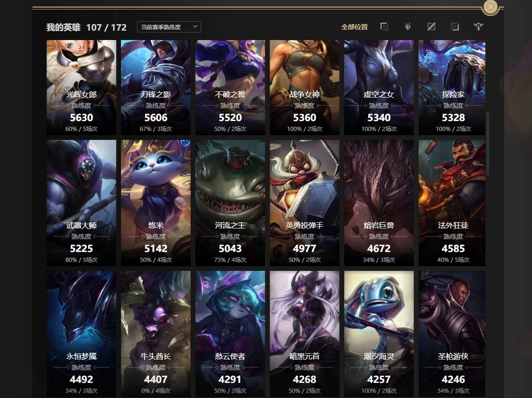Filter champions by Top lane position icon

point(384,26)
